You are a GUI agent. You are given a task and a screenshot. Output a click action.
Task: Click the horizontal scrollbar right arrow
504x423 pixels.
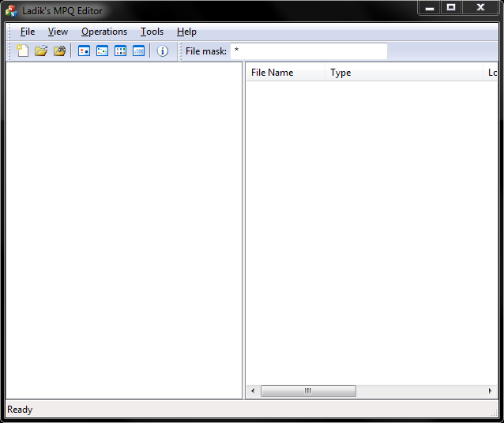[491, 391]
